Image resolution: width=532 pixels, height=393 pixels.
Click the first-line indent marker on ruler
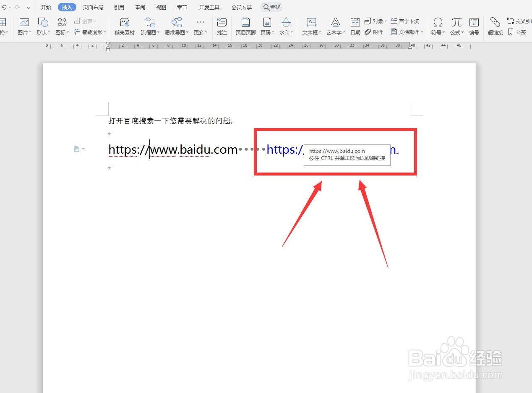[x=108, y=44]
